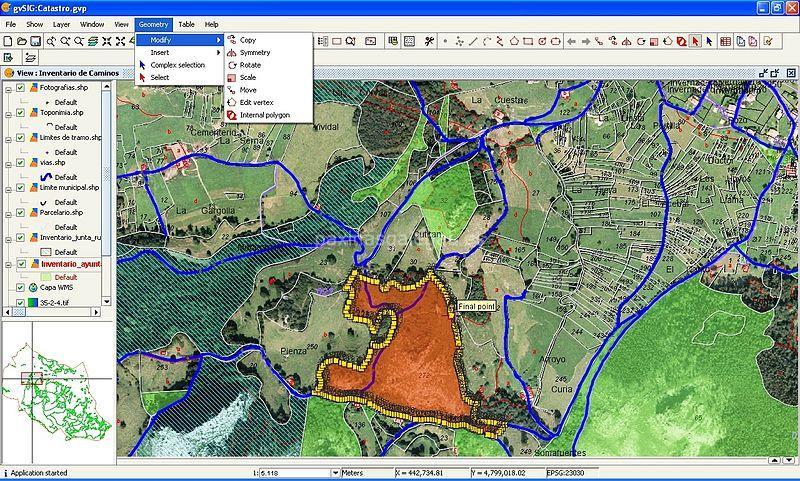
Task: Choose Modify in the Geometry menu
Action: pos(180,40)
